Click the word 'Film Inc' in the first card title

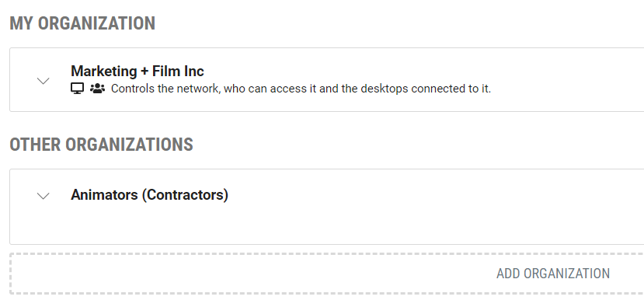tap(178, 71)
